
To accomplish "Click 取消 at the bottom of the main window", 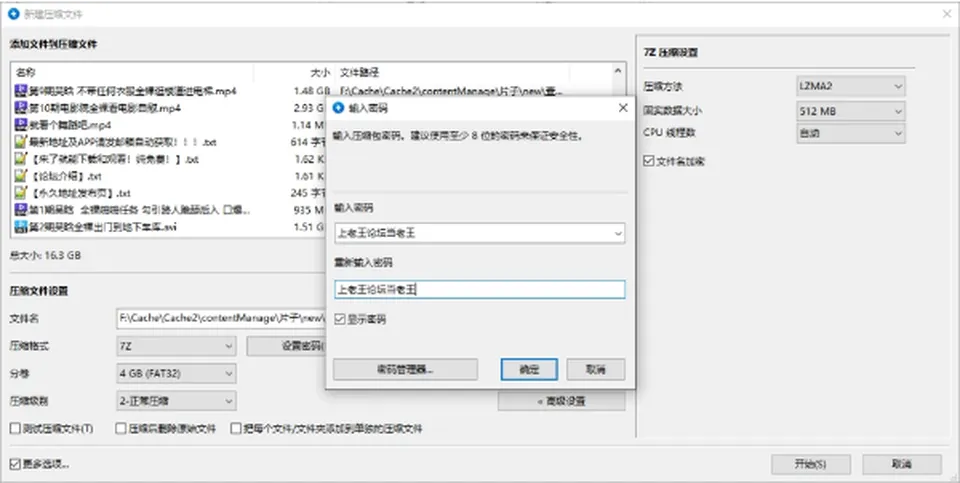I will 902,464.
